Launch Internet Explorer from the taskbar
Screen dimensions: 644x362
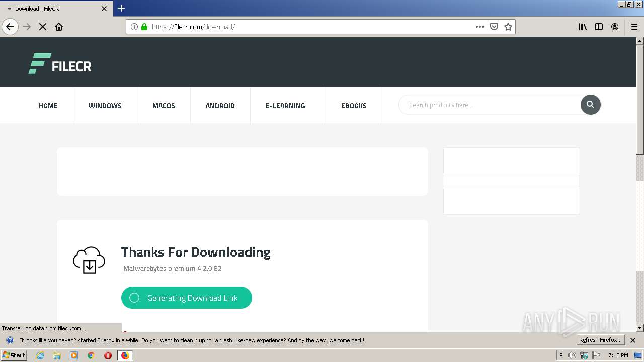coord(40,355)
